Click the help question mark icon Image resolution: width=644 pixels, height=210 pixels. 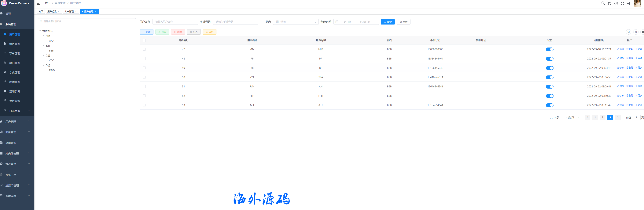[x=616, y=3]
